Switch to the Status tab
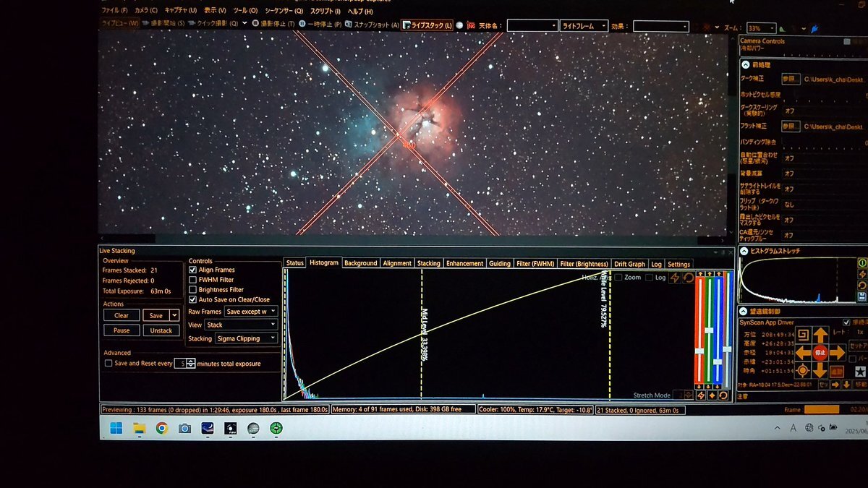Image resolution: width=868 pixels, height=488 pixels. point(294,263)
